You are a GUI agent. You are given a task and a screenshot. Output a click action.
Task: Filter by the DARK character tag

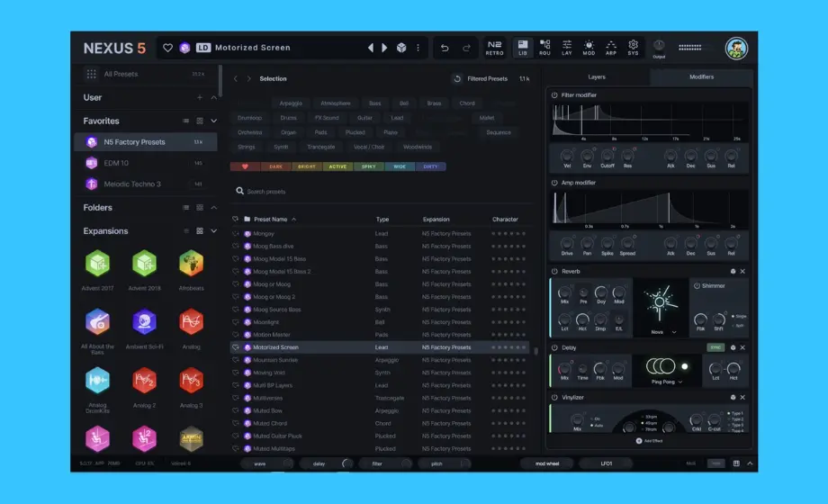point(275,166)
